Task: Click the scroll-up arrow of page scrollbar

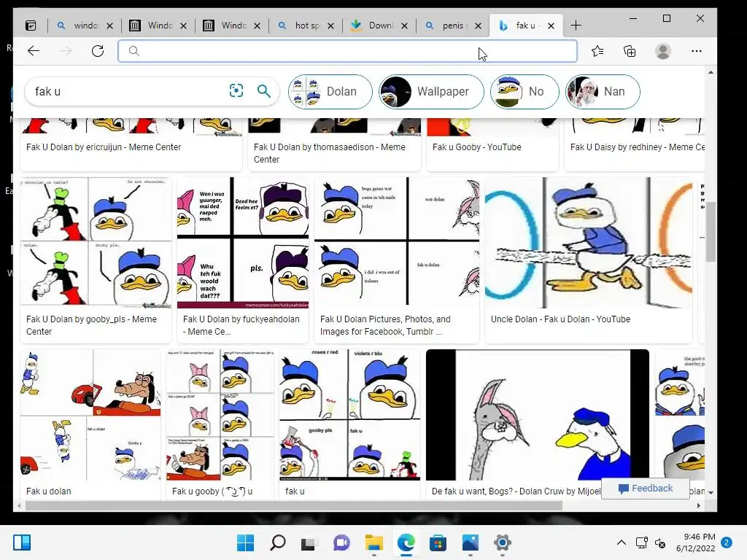Action: [x=711, y=72]
